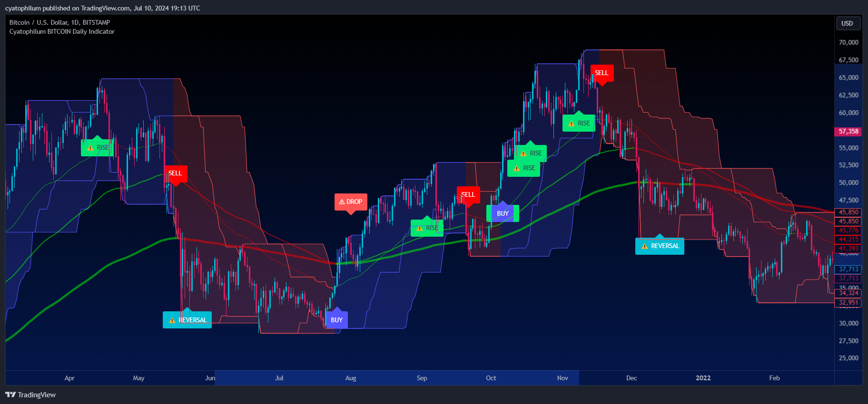
Task: Click the Oct label on time axis
Action: (x=491, y=378)
